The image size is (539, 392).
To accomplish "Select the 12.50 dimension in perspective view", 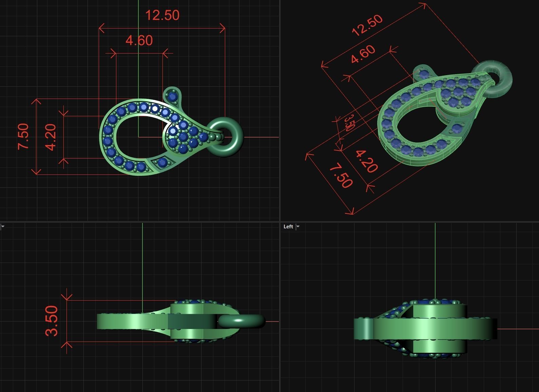I will pos(367,25).
